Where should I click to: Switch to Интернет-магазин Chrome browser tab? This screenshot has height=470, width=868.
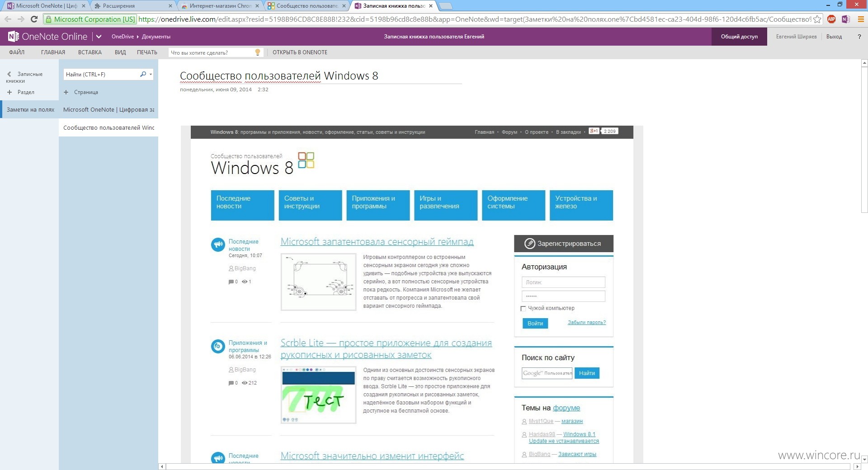(x=220, y=6)
